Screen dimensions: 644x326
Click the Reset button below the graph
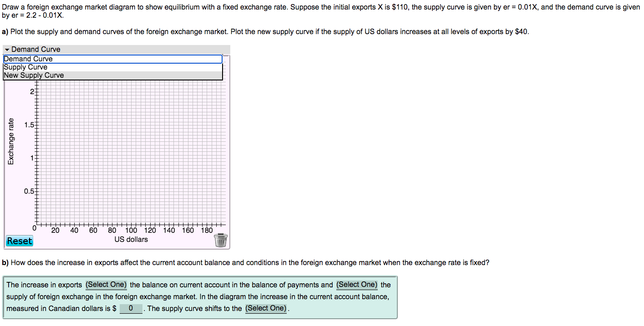[x=19, y=241]
